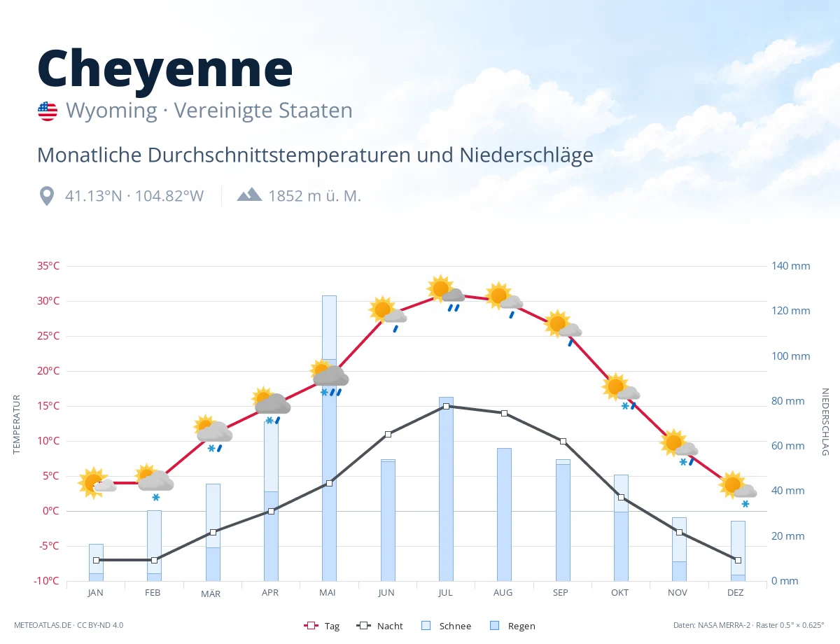Screen dimensions: 840x644
Task: Click the chart title 'Monatliche Durchschnittstemperaturen und Niederschläge'
Action: click(x=315, y=155)
